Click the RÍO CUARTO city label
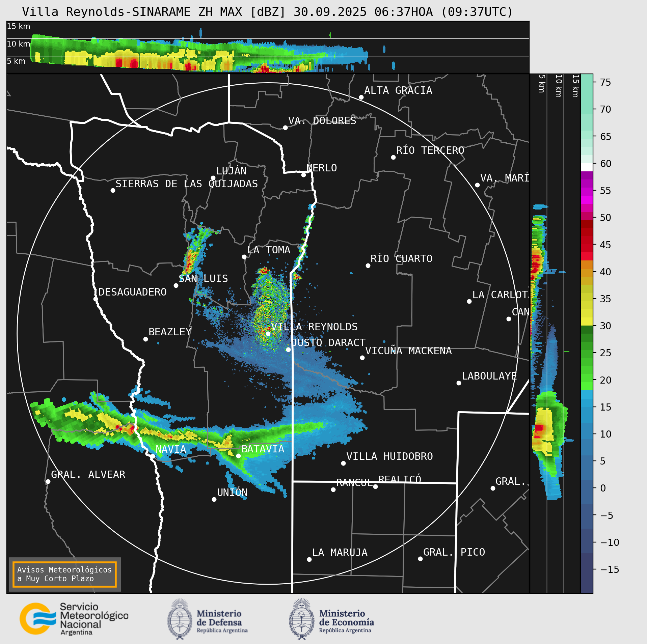This screenshot has width=647, height=644. [401, 258]
